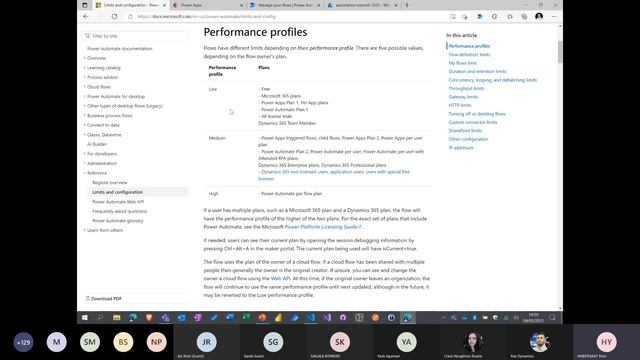Open Visual Studio Code from taskbar
The height and width of the screenshot is (360, 640).
pos(311,317)
